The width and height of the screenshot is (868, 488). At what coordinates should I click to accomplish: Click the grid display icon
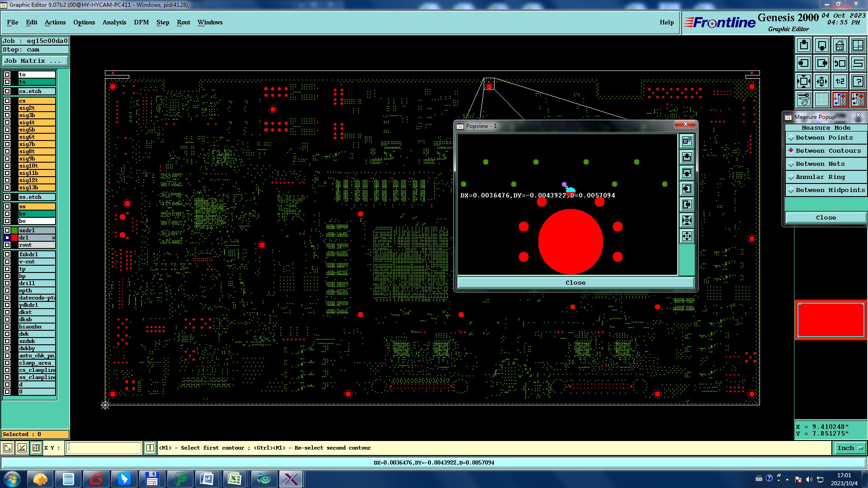click(x=821, y=99)
